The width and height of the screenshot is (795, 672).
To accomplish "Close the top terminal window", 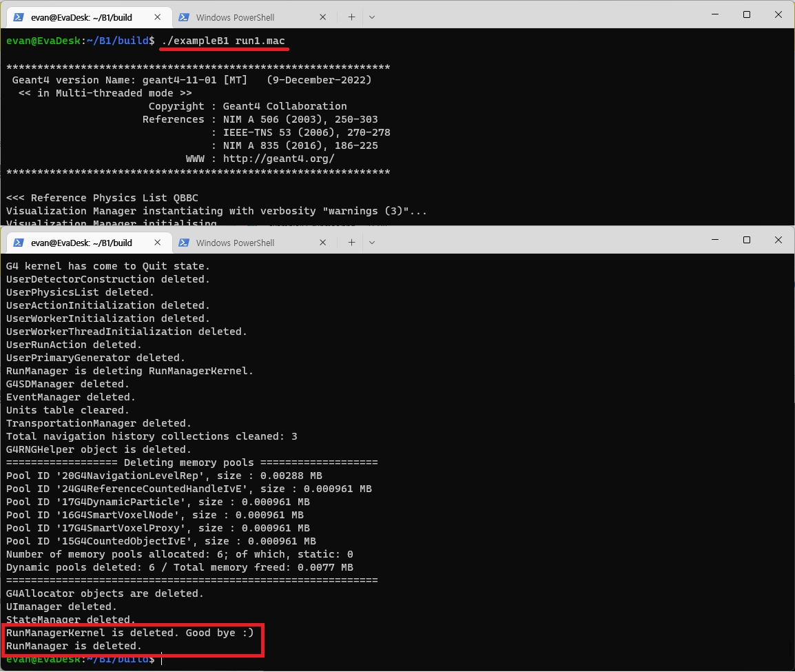I will click(x=778, y=14).
